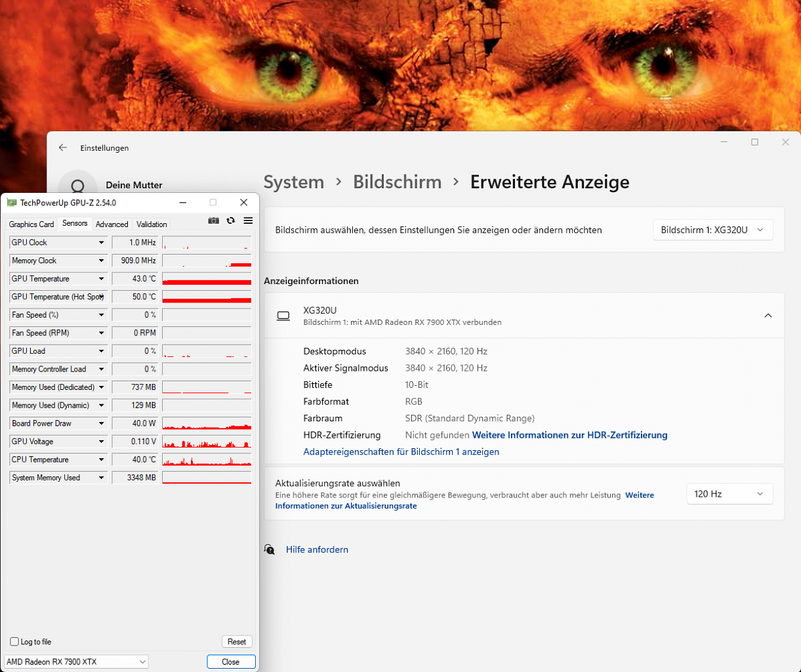Click the Memory Clock value 909.0 MHz
This screenshot has width=801, height=672.
pyautogui.click(x=136, y=261)
